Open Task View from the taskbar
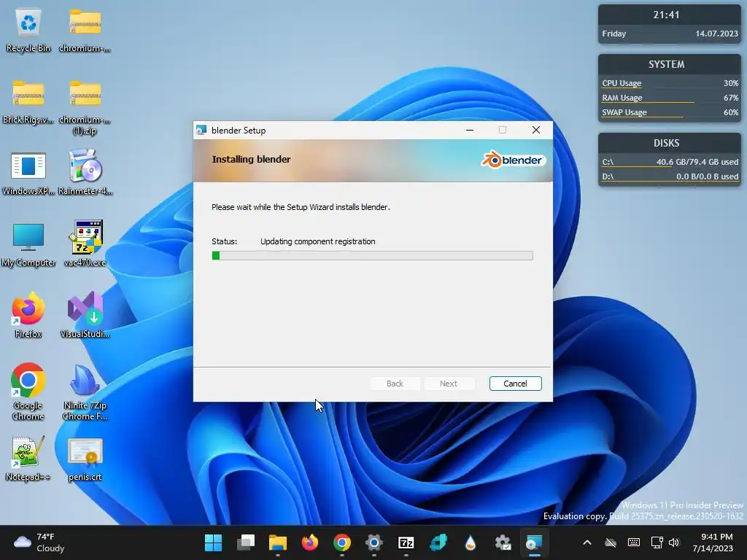 tap(246, 542)
